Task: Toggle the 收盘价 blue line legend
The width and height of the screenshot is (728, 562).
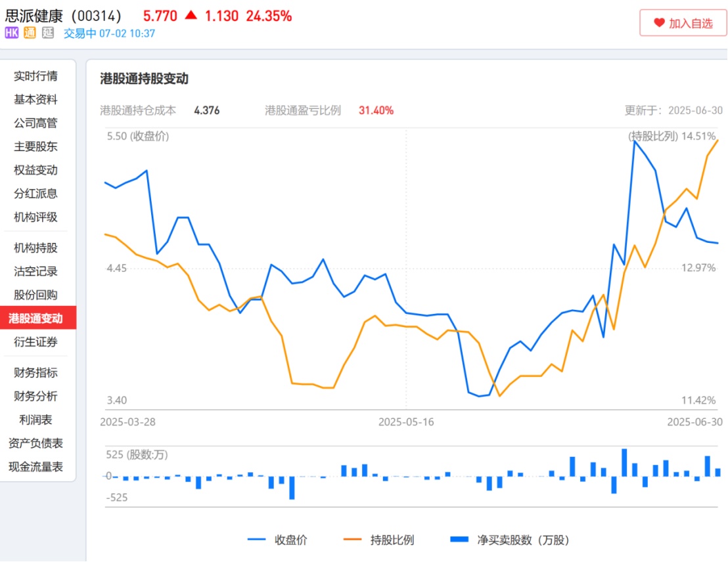Action: pyautogui.click(x=277, y=540)
